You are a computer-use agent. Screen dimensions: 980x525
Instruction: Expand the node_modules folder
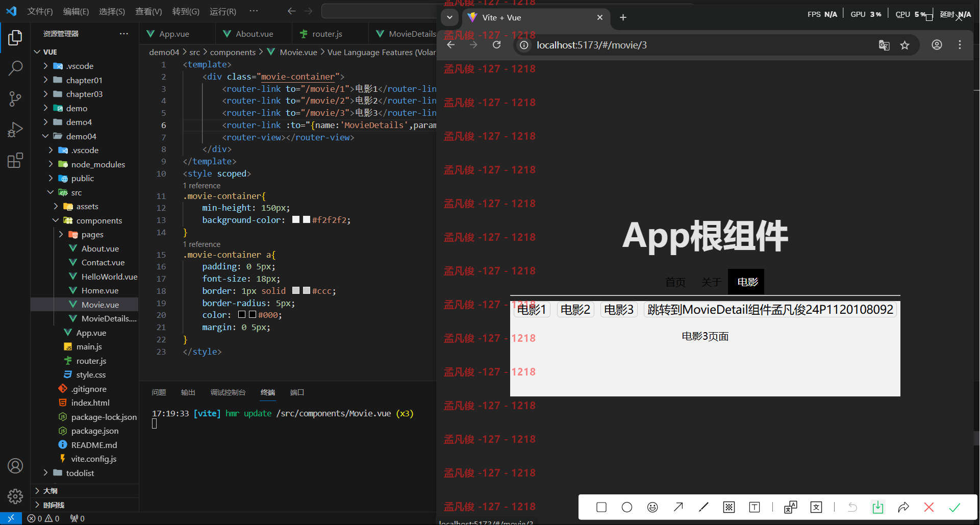tap(51, 164)
